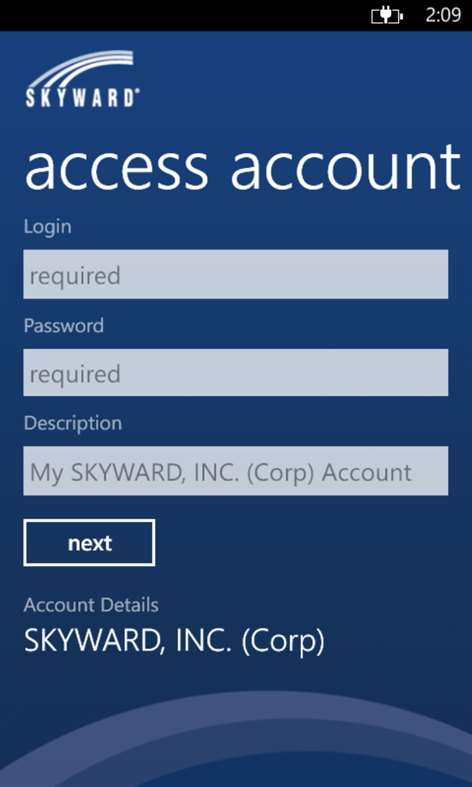Click the Description label
This screenshot has height=787, width=472.
tap(73, 423)
